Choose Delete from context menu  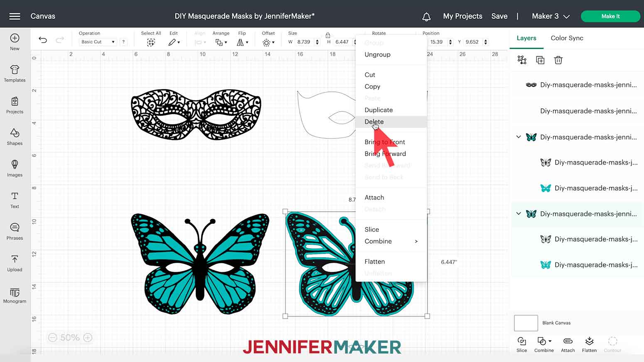[x=374, y=122]
